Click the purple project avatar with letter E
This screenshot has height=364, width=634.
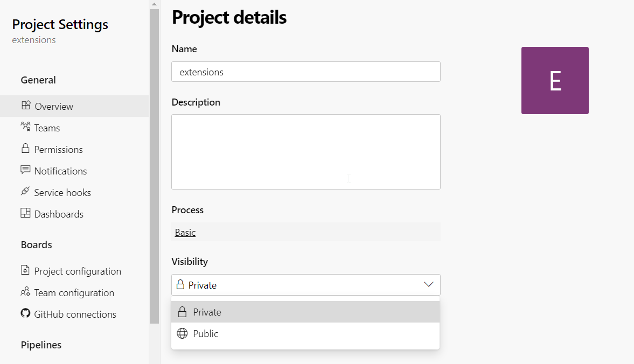[555, 80]
